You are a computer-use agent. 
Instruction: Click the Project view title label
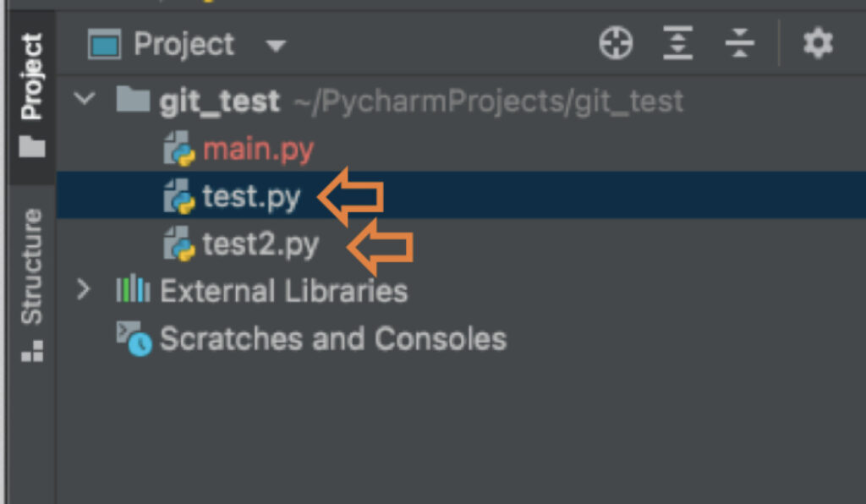pos(184,44)
